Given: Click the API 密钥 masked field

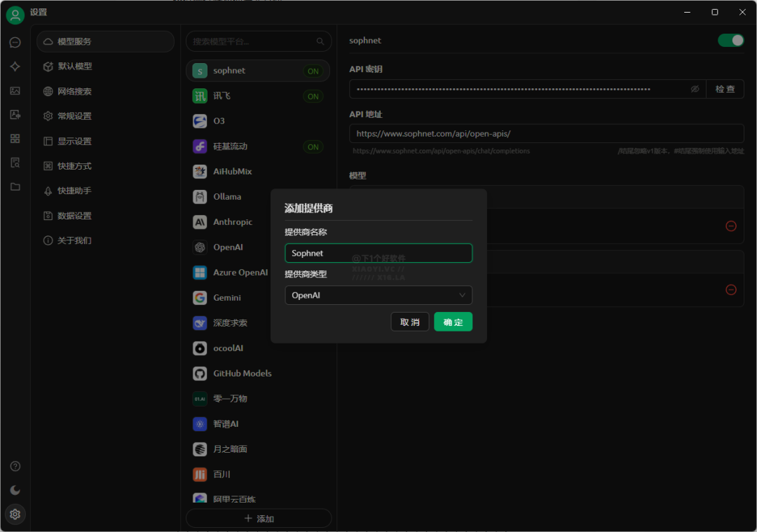Looking at the screenshot, I should point(528,89).
